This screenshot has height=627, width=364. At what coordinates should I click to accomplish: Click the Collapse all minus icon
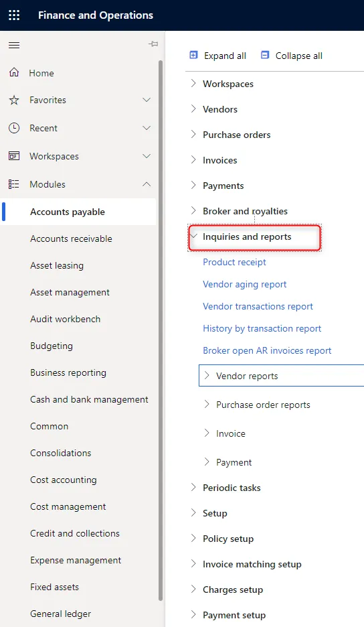tap(265, 55)
